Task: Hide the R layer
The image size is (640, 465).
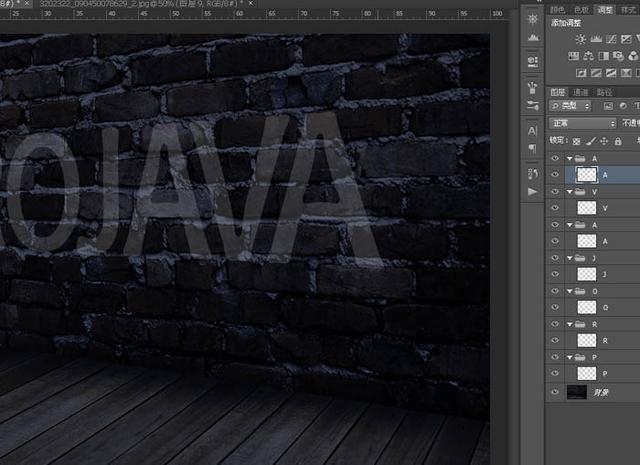Action: pyautogui.click(x=555, y=340)
